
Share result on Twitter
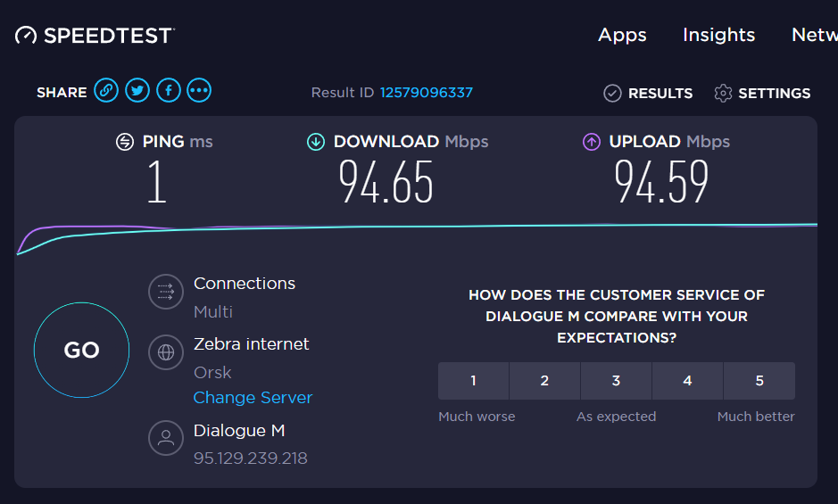pyautogui.click(x=137, y=90)
